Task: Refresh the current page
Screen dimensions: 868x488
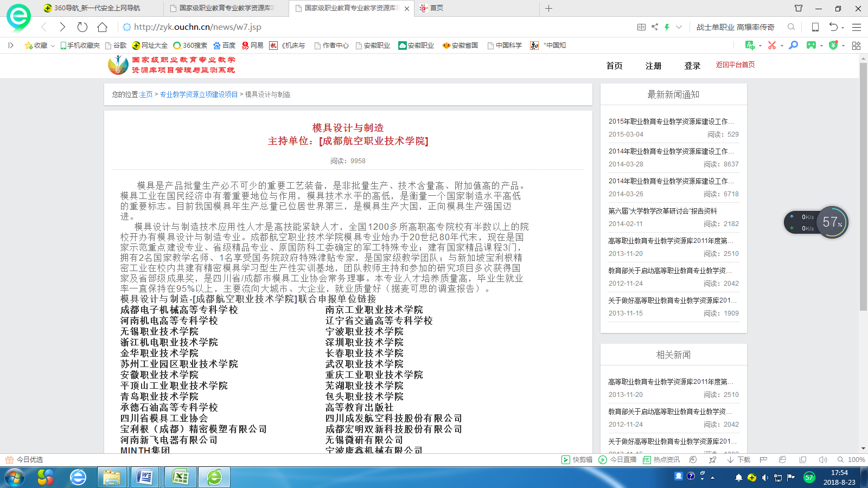Action: [x=82, y=27]
